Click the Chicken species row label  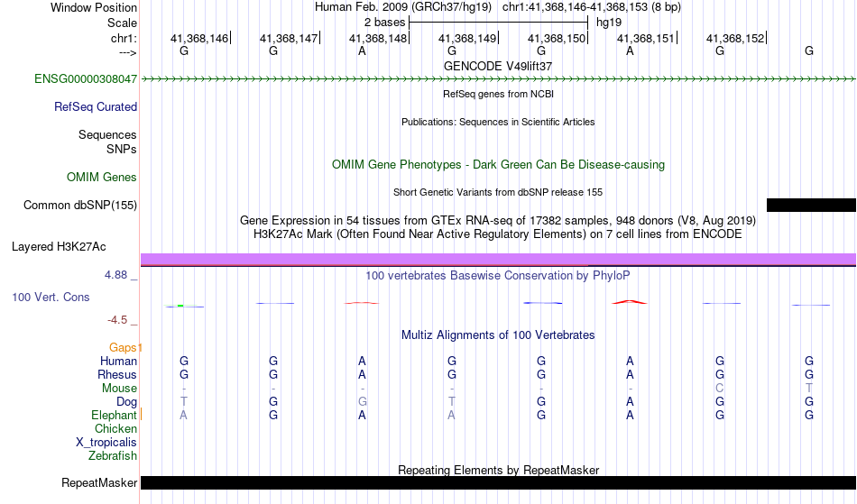[115, 428]
